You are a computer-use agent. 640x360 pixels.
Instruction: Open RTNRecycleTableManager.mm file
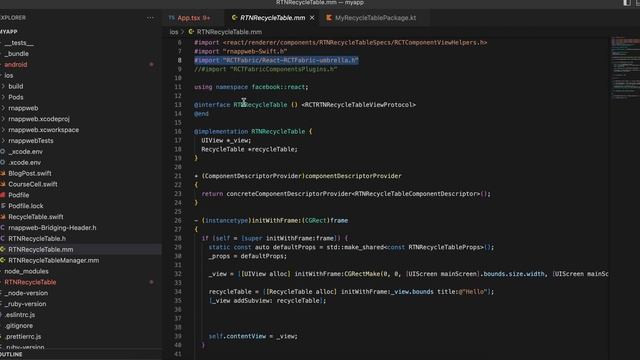click(53, 260)
